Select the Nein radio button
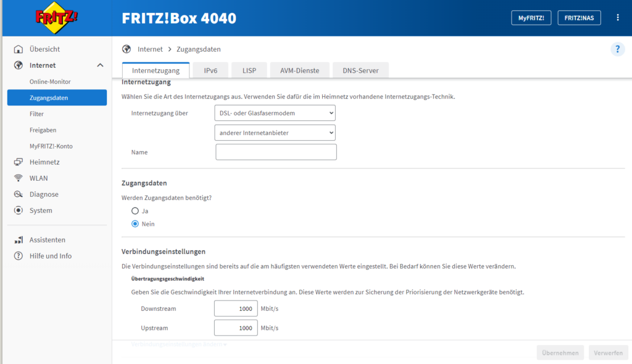 pos(135,224)
